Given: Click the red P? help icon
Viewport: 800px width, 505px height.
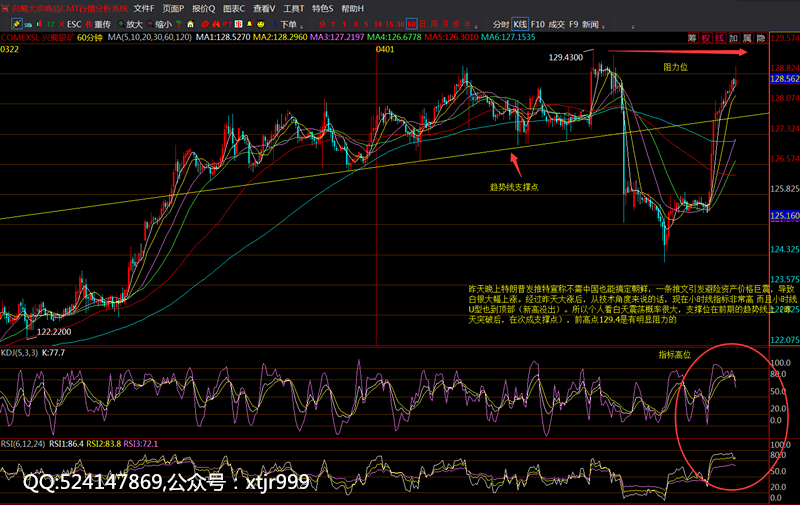Looking at the screenshot, I should (227, 24).
